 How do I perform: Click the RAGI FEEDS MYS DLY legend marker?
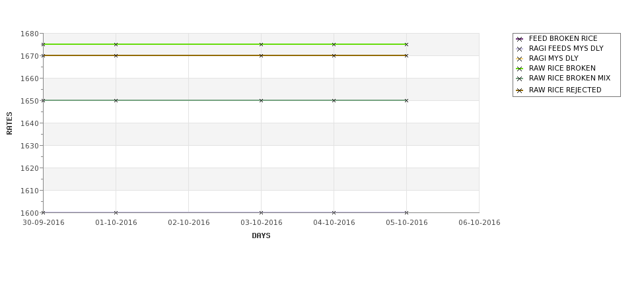(519, 49)
